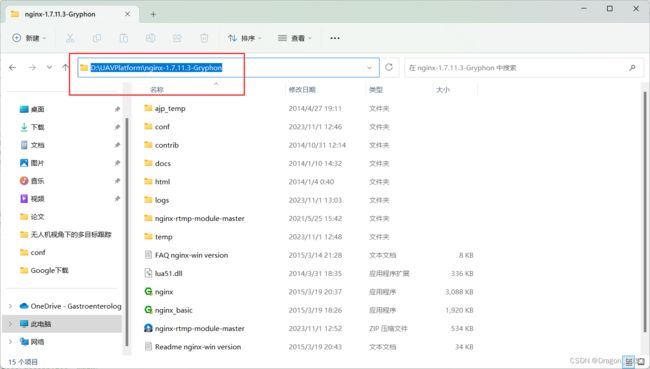Open the 排序 (Sort) dropdown menu

(x=245, y=38)
